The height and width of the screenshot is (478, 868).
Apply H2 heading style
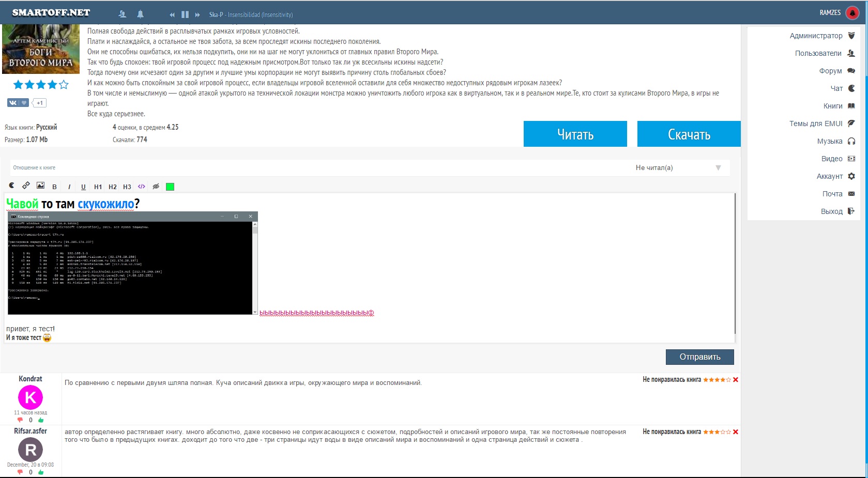click(113, 187)
